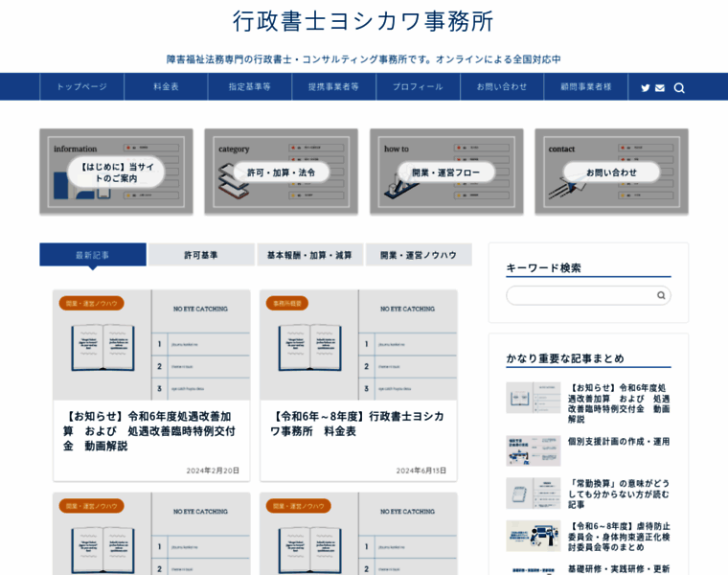The height and width of the screenshot is (575, 728).
Task: Open article thumbnail for 処遇改善加算 動画解説
Action: click(x=151, y=345)
